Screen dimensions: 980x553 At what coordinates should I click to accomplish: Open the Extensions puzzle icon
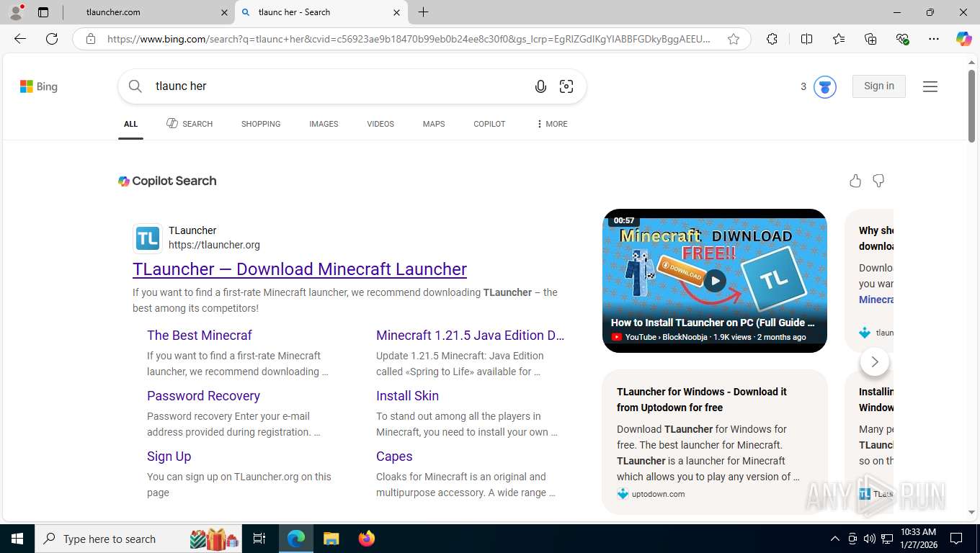tap(772, 39)
